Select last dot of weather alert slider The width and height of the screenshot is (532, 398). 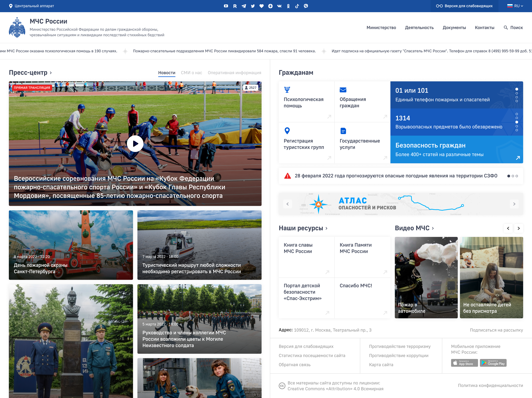click(517, 176)
